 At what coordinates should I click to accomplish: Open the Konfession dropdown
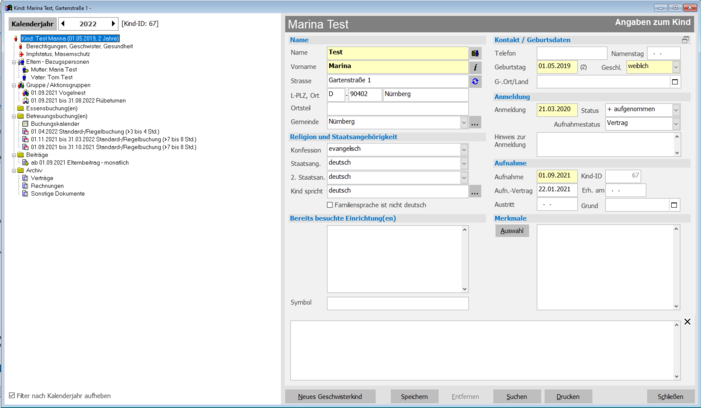[464, 149]
